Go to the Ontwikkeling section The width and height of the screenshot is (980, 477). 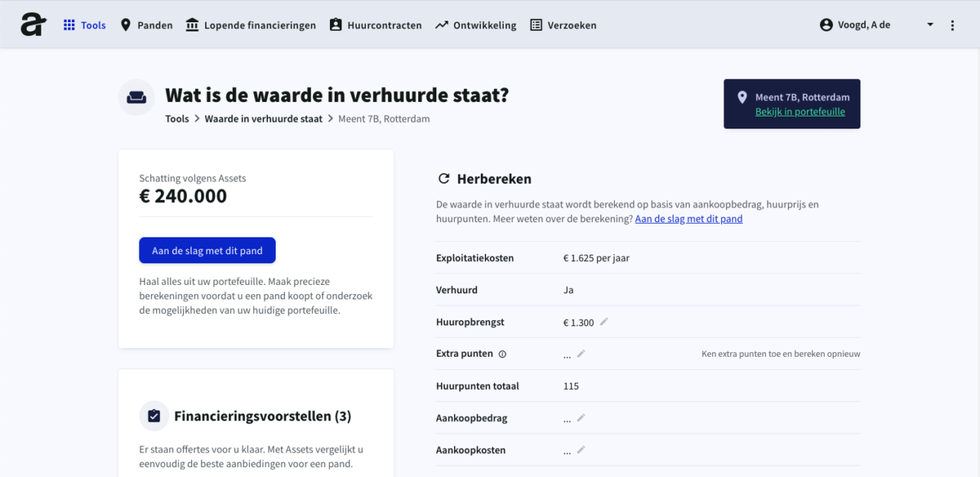click(x=476, y=25)
